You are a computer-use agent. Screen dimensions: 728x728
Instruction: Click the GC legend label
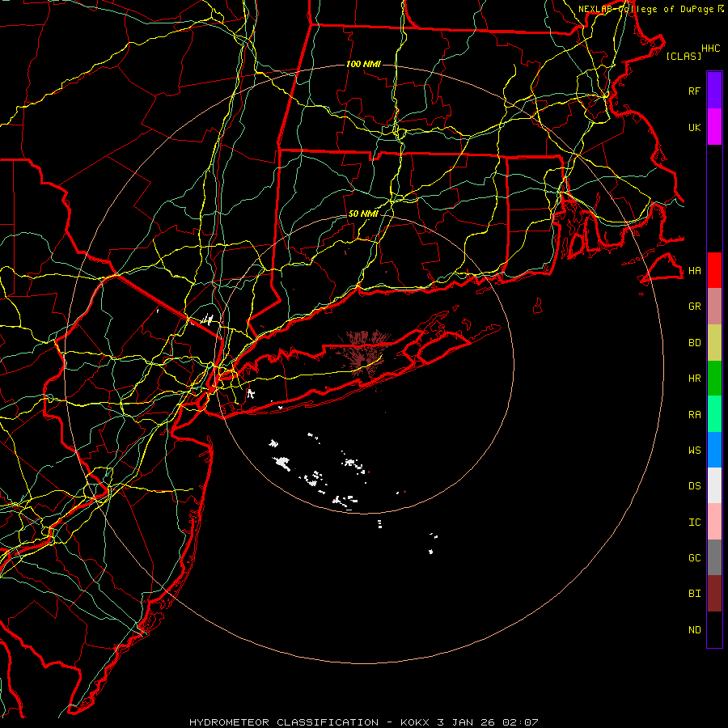[694, 557]
